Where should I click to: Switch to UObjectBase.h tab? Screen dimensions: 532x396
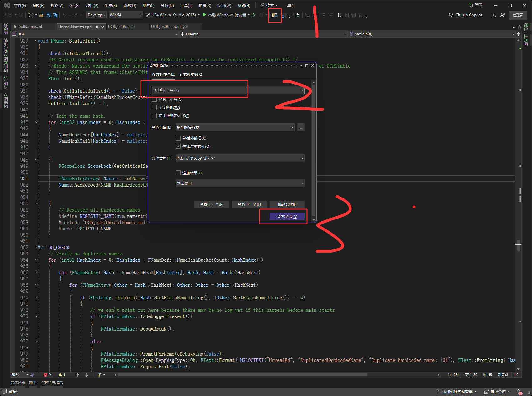(121, 27)
